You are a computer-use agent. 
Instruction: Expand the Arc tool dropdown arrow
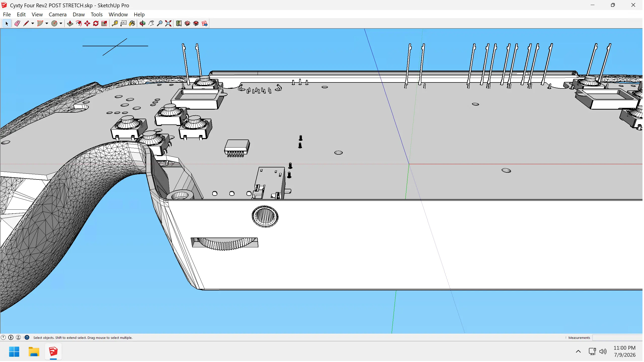coord(47,23)
